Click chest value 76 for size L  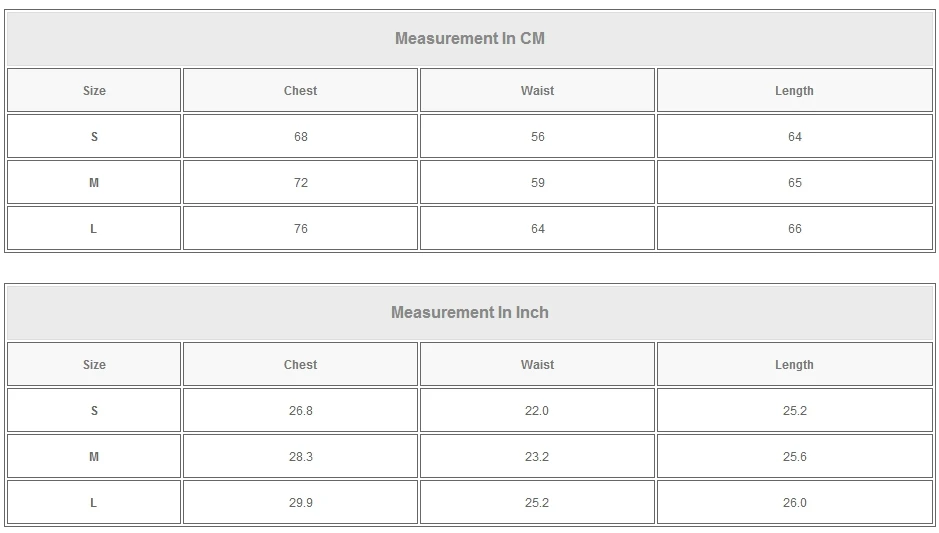click(x=300, y=229)
